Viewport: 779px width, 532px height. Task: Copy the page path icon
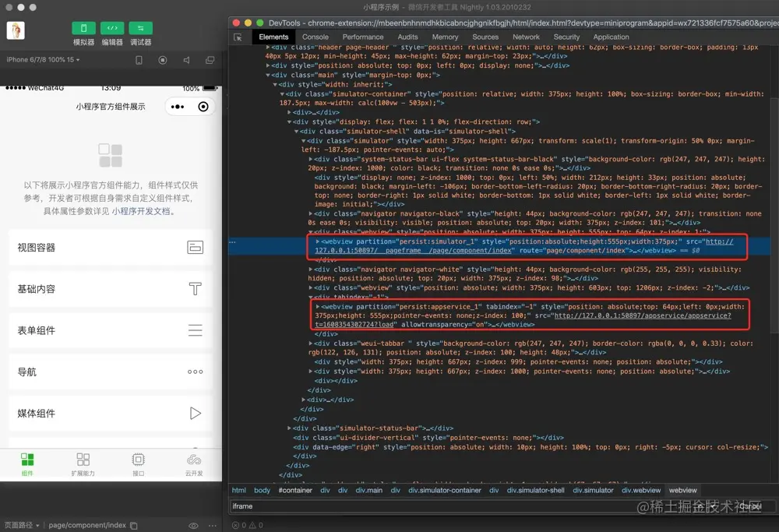(x=134, y=526)
